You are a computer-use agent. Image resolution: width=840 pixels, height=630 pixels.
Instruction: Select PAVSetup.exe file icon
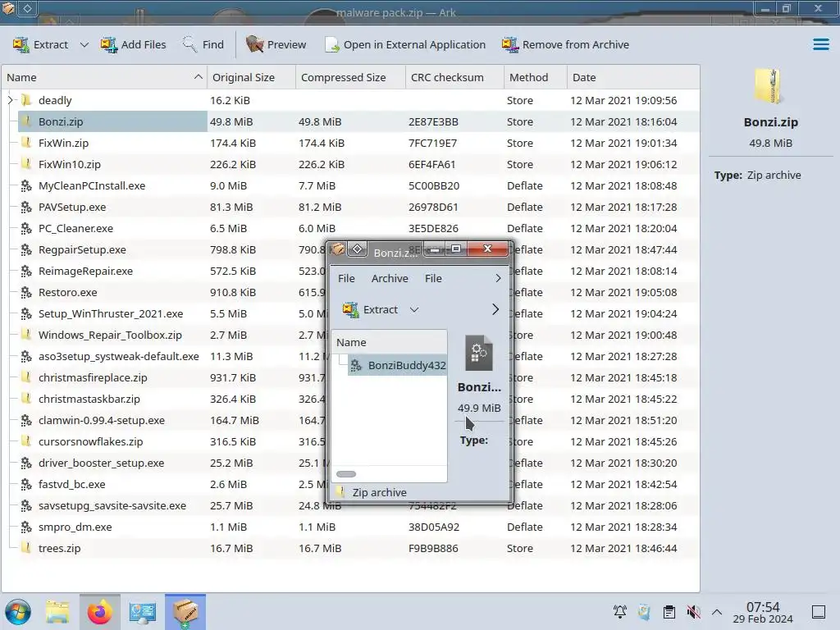(26, 208)
